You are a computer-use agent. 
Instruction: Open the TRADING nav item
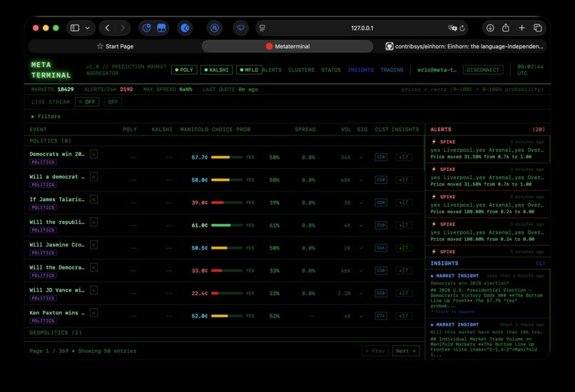(392, 70)
